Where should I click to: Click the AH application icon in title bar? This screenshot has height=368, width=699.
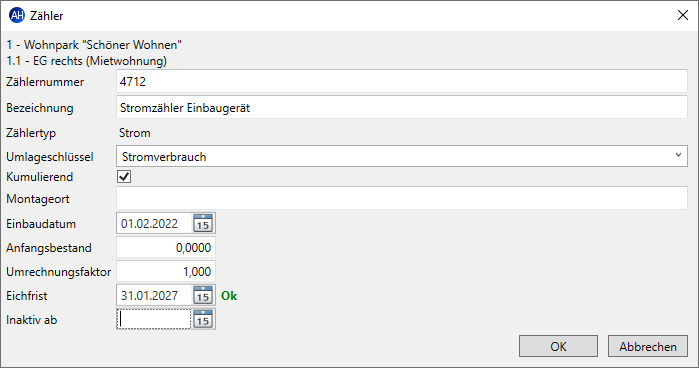pyautogui.click(x=17, y=16)
